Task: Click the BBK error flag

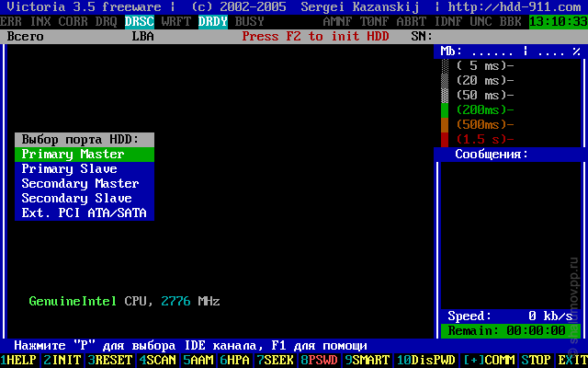Action: click(511, 22)
